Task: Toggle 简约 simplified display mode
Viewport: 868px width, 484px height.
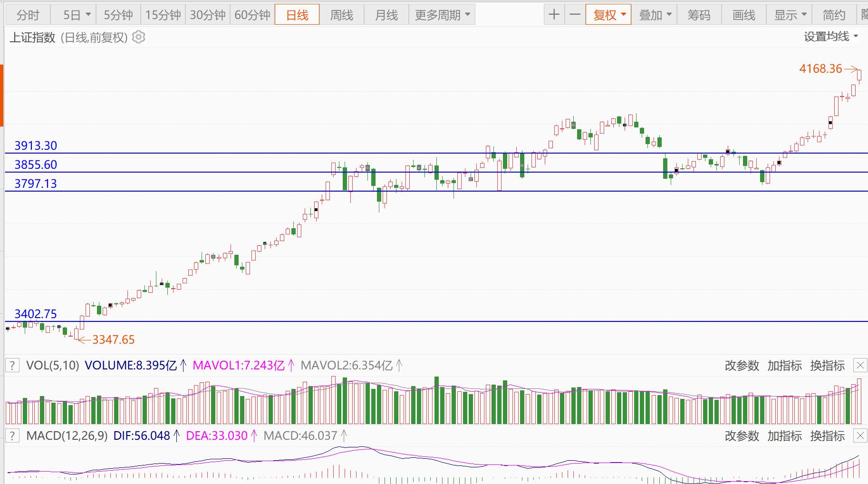Action: click(834, 15)
